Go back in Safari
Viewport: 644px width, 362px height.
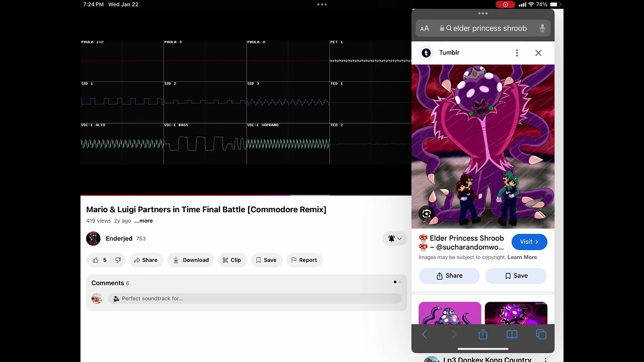coord(424,334)
